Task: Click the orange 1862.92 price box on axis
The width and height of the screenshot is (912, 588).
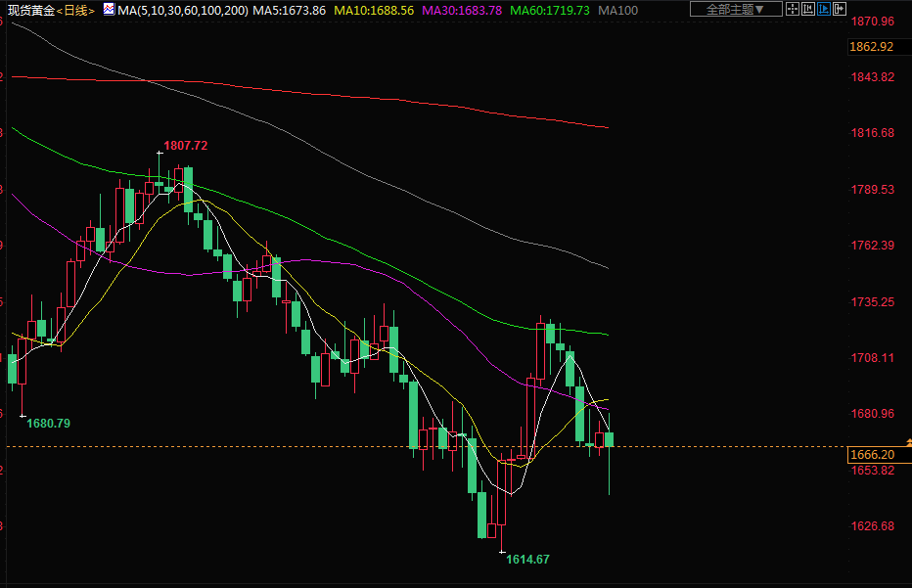Action: tap(873, 47)
